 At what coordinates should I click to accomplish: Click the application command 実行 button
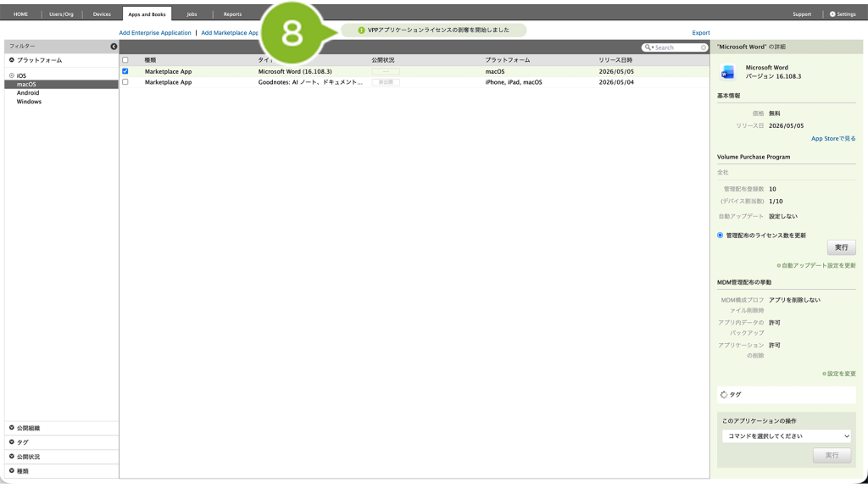pyautogui.click(x=832, y=455)
